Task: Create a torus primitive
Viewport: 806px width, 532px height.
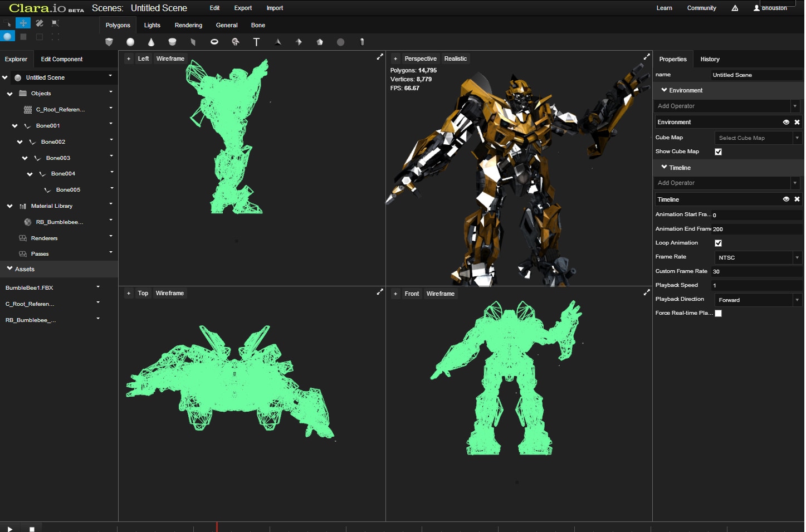Action: (x=214, y=42)
